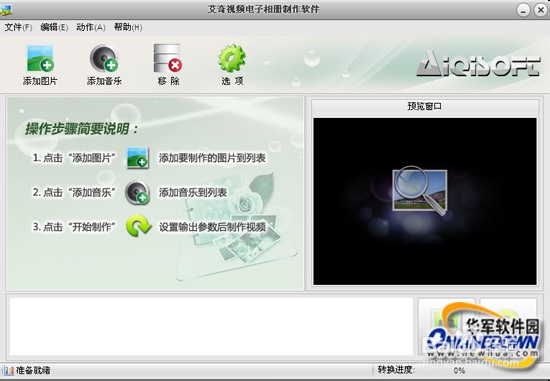Click inside the empty file list box
Viewport: 550px width, 381px height.
coord(211,326)
